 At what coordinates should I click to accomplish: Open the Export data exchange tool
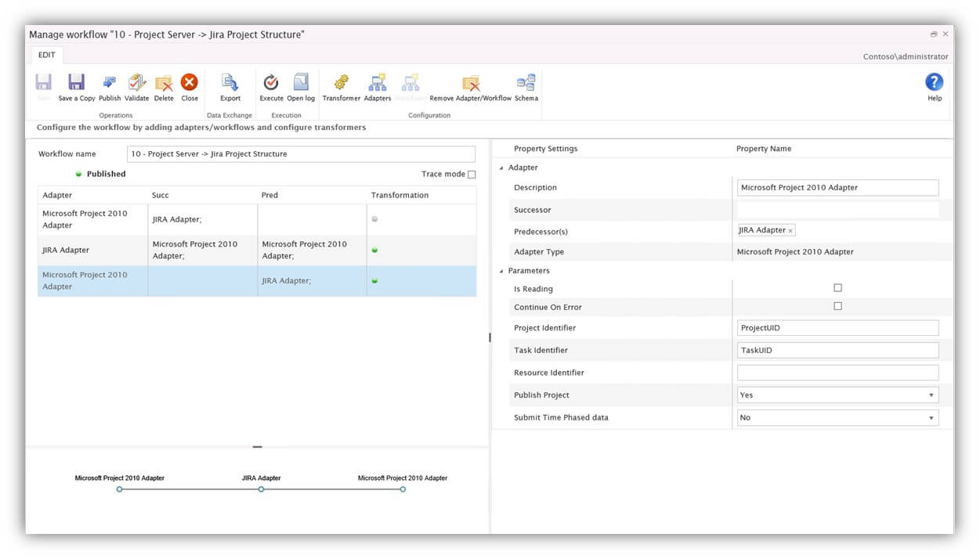[x=230, y=83]
